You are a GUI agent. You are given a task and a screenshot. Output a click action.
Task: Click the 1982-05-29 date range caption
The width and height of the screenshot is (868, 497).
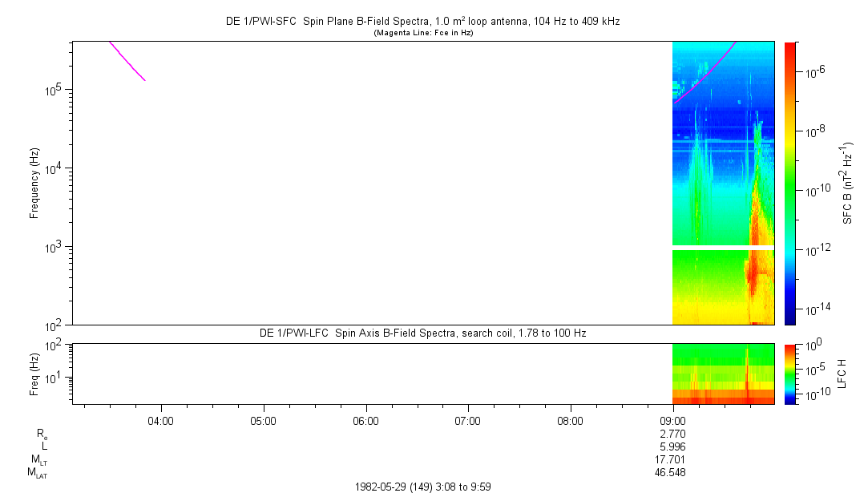point(422,487)
